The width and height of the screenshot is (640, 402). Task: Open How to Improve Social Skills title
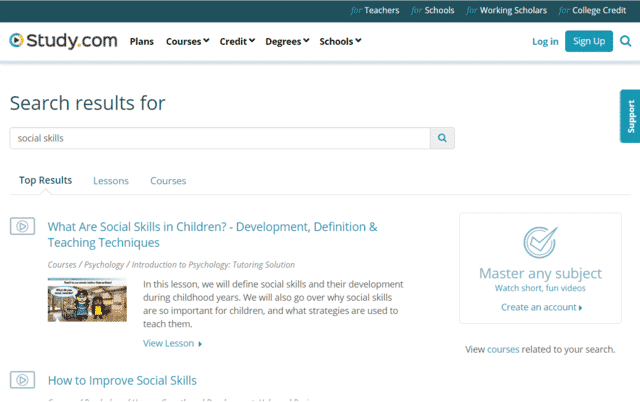point(122,380)
